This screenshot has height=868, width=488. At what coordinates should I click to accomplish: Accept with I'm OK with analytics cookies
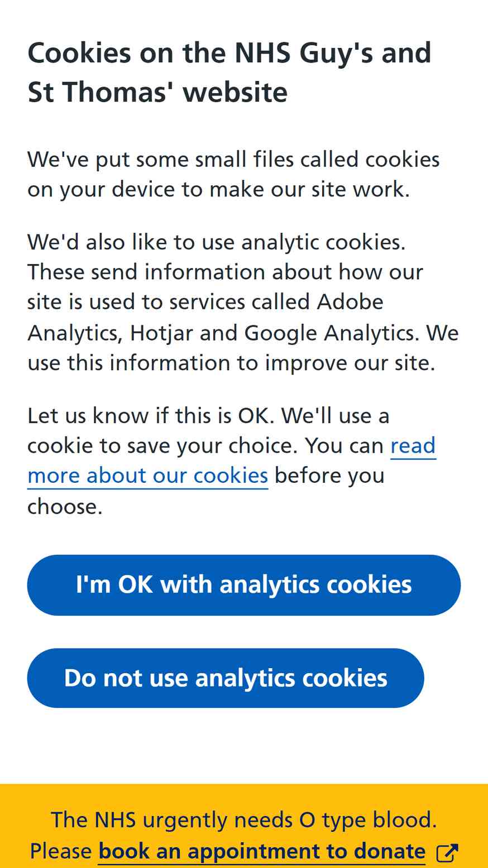point(244,585)
